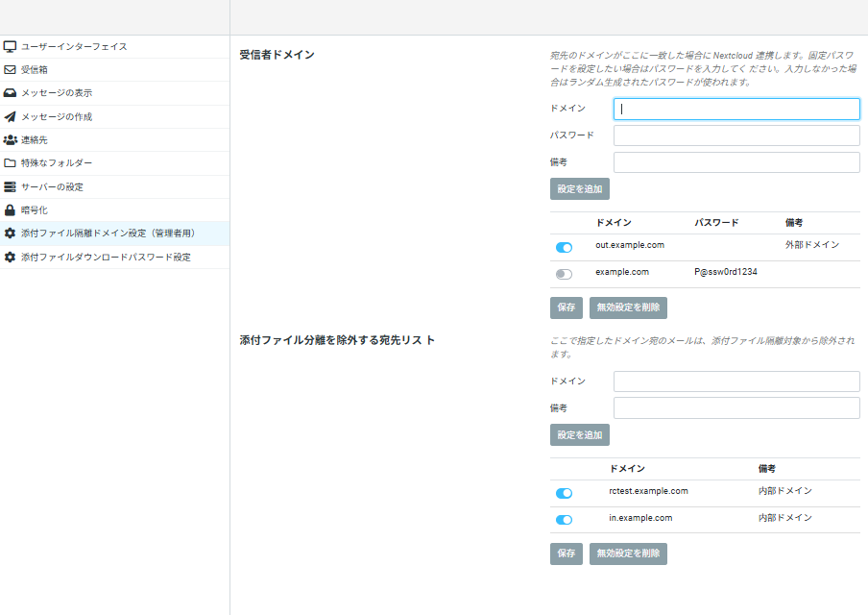Click 保存 button under recipient domain table
Image resolution: width=868 pixels, height=615 pixels.
coord(566,307)
